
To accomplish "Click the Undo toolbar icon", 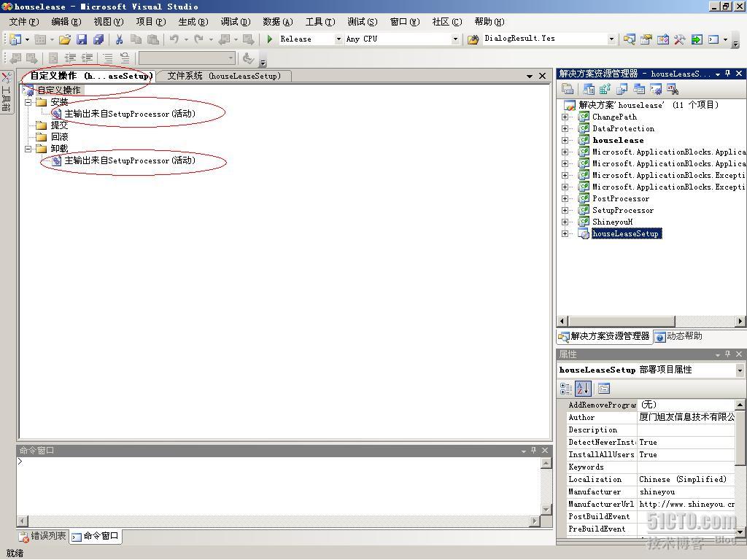I will (174, 39).
